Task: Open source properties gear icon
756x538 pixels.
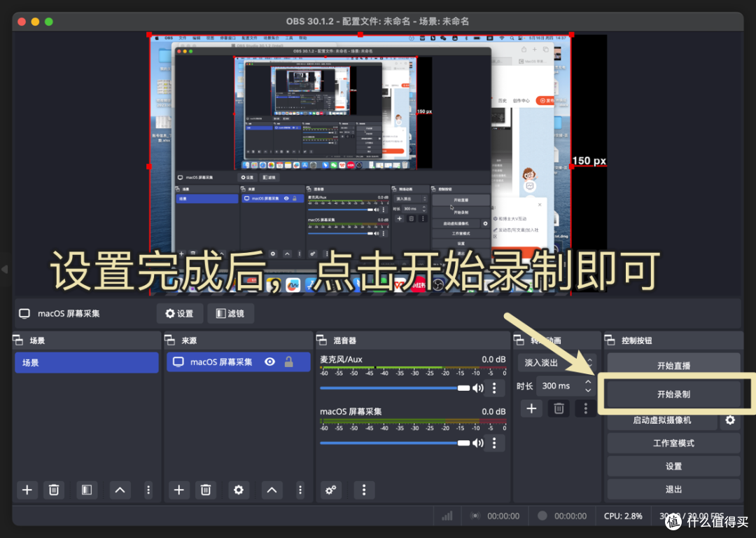Action: 239,490
